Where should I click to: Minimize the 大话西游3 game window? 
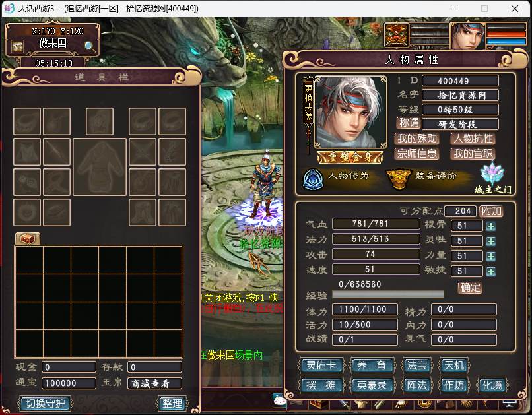(455, 9)
